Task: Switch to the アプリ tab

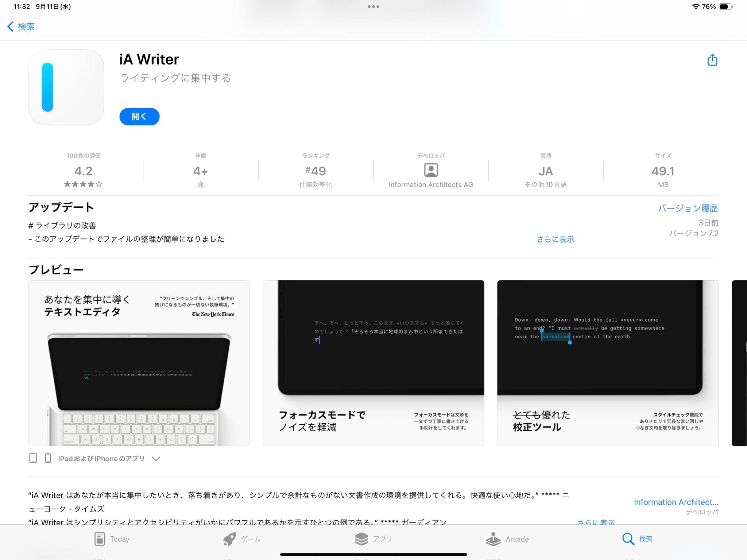Action: (x=373, y=539)
